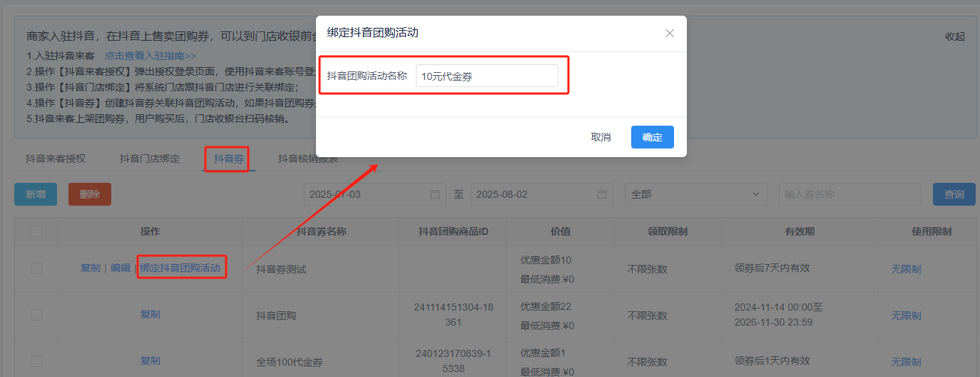Click the 抖音团购商品ID column header
The height and width of the screenshot is (377, 980).
click(x=454, y=231)
